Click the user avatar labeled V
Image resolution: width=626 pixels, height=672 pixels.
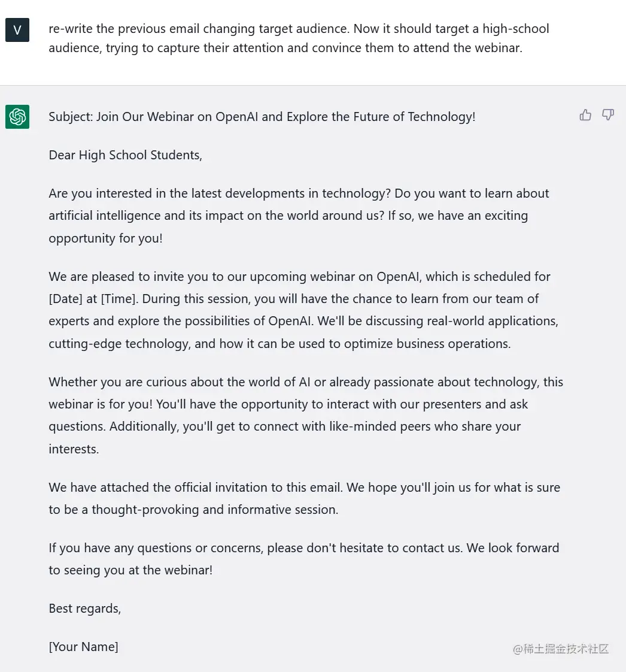17,30
